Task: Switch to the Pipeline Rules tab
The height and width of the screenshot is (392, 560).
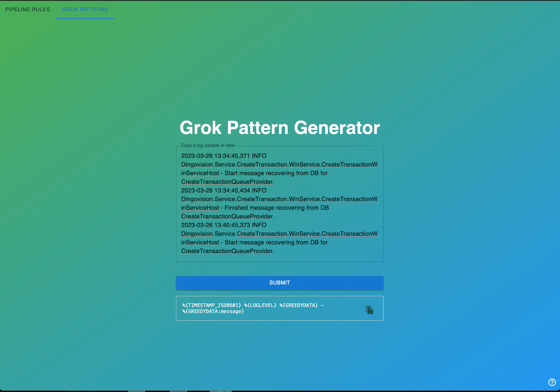Action: pyautogui.click(x=28, y=9)
